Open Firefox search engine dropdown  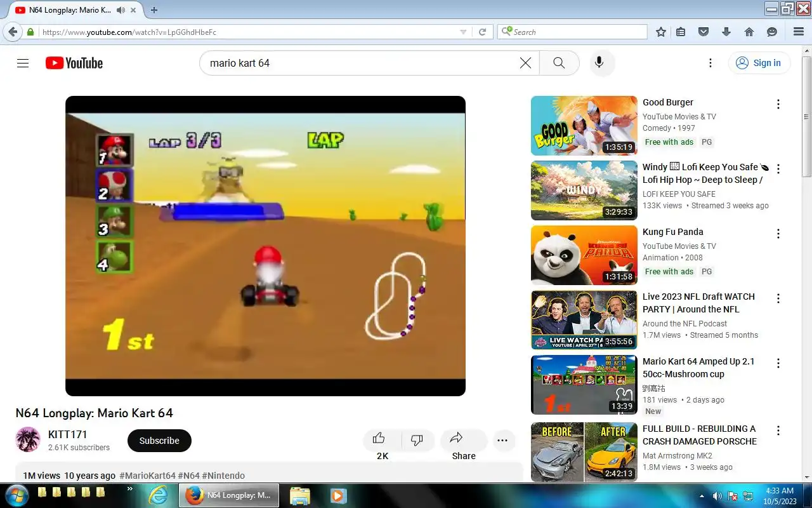coord(506,32)
